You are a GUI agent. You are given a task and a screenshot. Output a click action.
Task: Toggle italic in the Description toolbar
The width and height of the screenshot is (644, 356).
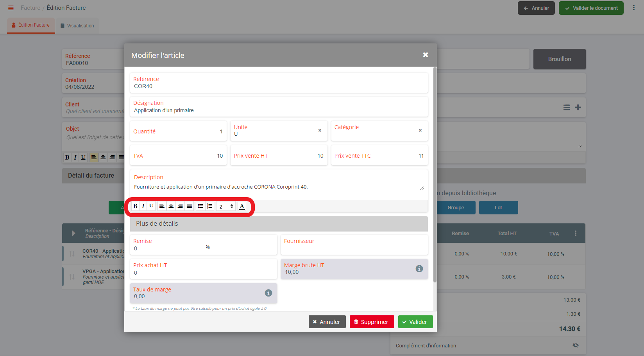[143, 206]
